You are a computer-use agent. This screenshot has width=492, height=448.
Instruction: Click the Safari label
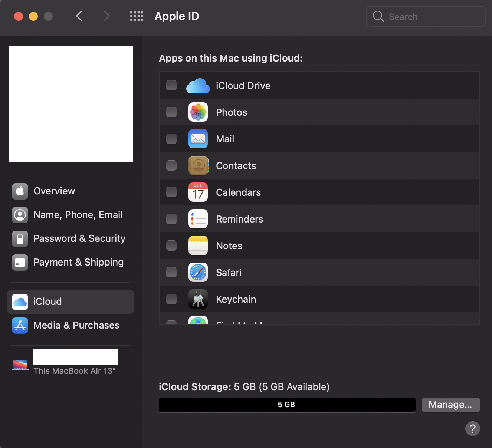pyautogui.click(x=229, y=273)
